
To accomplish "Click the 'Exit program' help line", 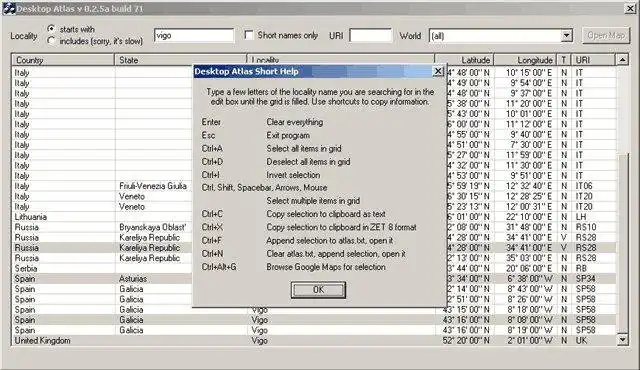I will pyautogui.click(x=288, y=135).
